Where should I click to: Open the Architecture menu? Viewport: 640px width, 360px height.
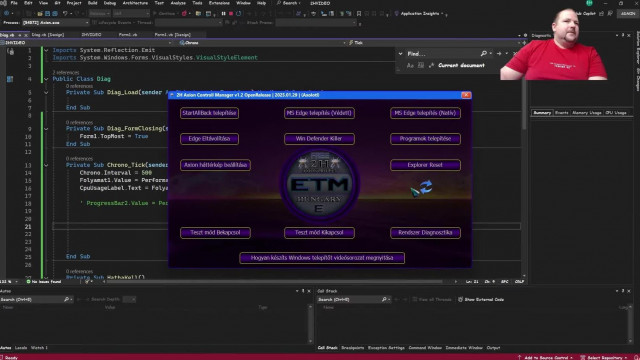click(135, 3)
